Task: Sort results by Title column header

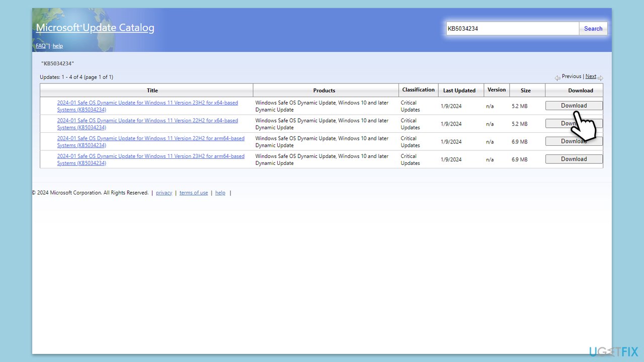Action: point(152,90)
